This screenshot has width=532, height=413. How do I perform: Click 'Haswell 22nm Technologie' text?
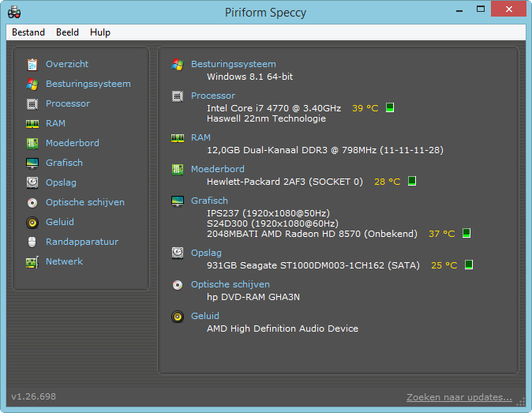pyautogui.click(x=266, y=118)
